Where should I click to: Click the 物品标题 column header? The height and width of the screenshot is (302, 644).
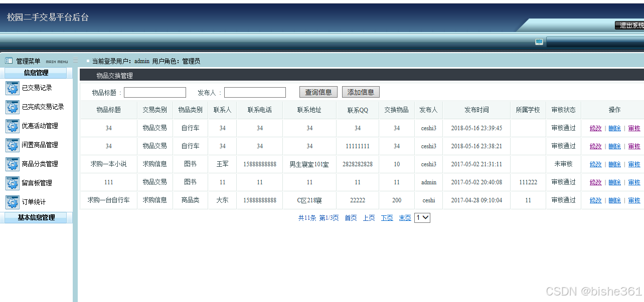[x=108, y=110]
